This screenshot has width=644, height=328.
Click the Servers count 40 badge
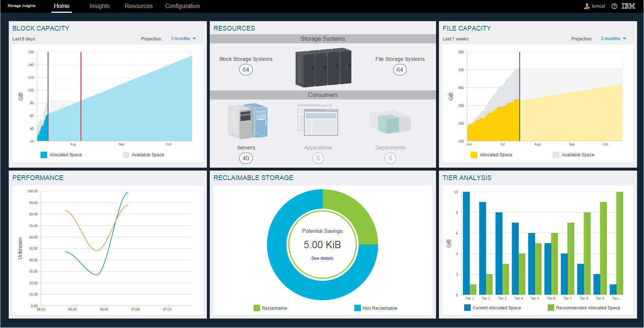(246, 158)
